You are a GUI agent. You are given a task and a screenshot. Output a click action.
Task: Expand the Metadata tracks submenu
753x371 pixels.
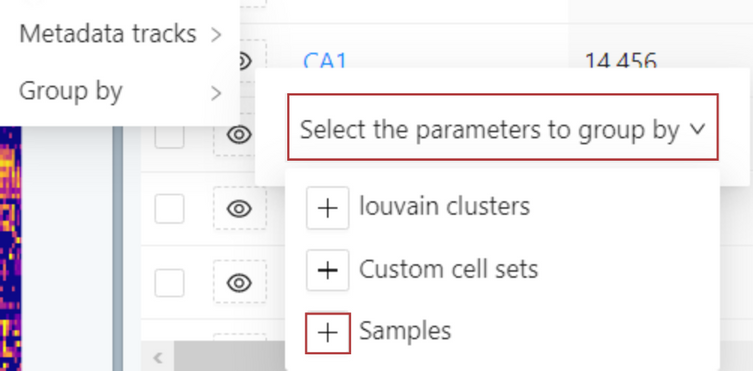click(120, 34)
